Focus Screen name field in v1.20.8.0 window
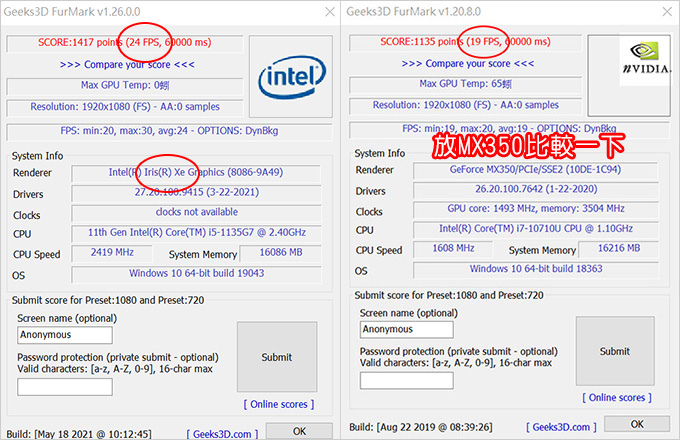This screenshot has height=440, width=680. tap(407, 329)
